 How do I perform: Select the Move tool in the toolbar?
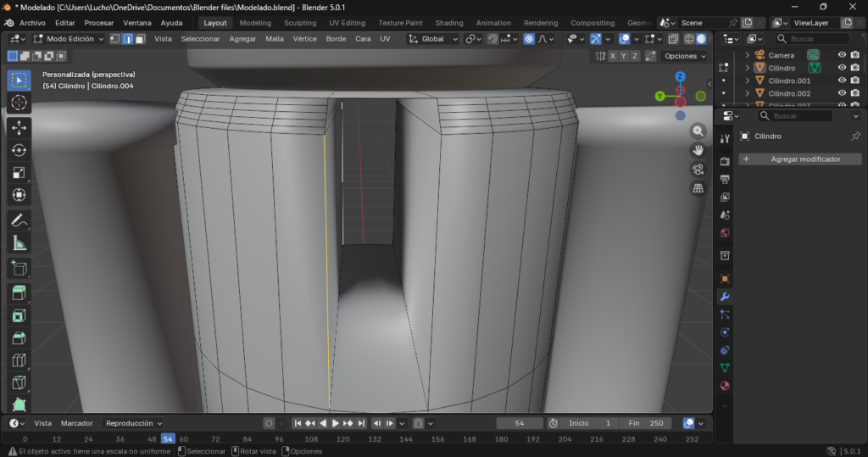19,127
